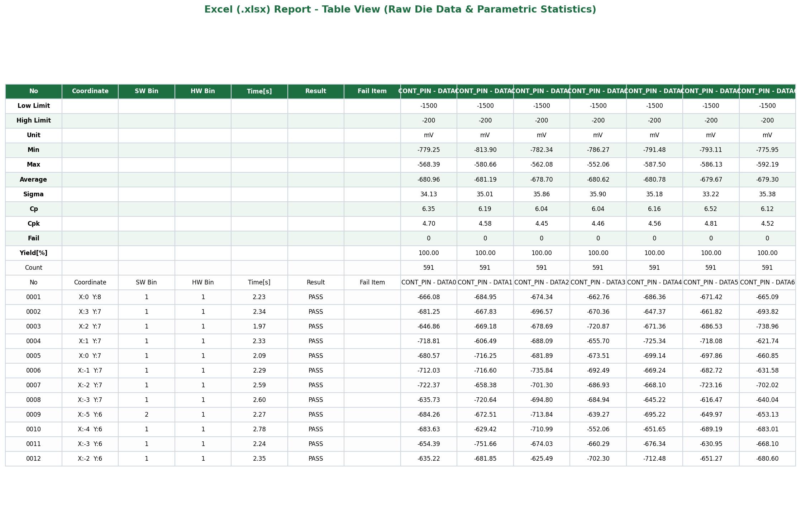Click the green 'HW Bin' header cell
The width and height of the screenshot is (801, 532).
click(x=203, y=91)
